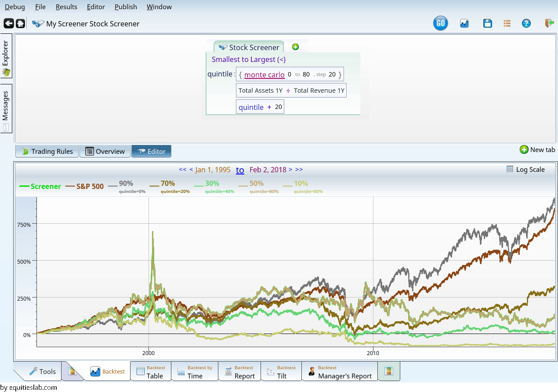Change Smallest to Largest sort order
Image resolution: width=558 pixels, height=392 pixels.
(249, 59)
